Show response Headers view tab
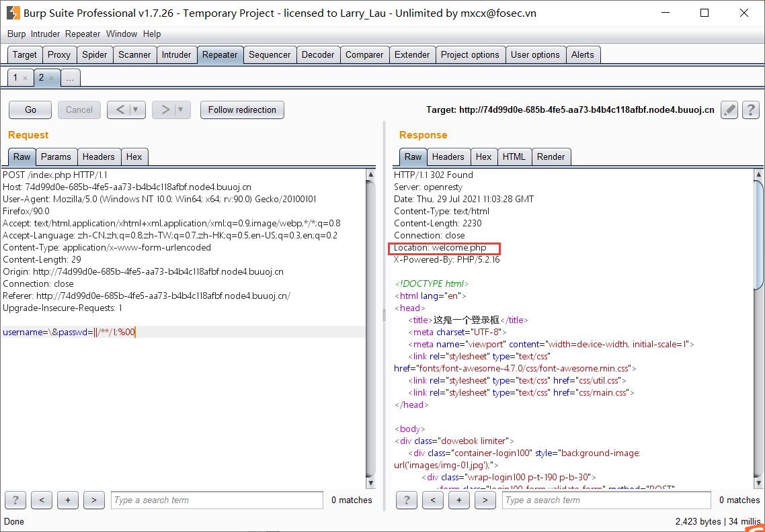The width and height of the screenshot is (765, 532). (448, 157)
